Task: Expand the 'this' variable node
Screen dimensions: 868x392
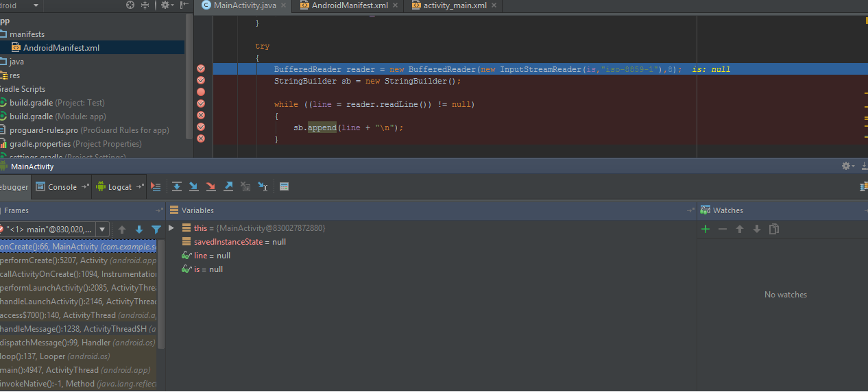Action: coord(171,228)
